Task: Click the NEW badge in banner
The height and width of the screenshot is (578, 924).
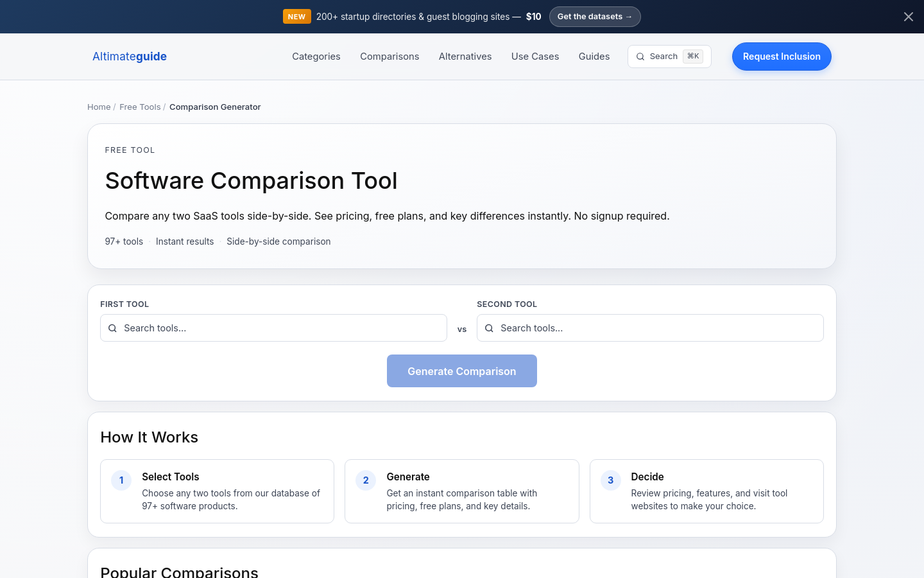Action: pyautogui.click(x=296, y=17)
